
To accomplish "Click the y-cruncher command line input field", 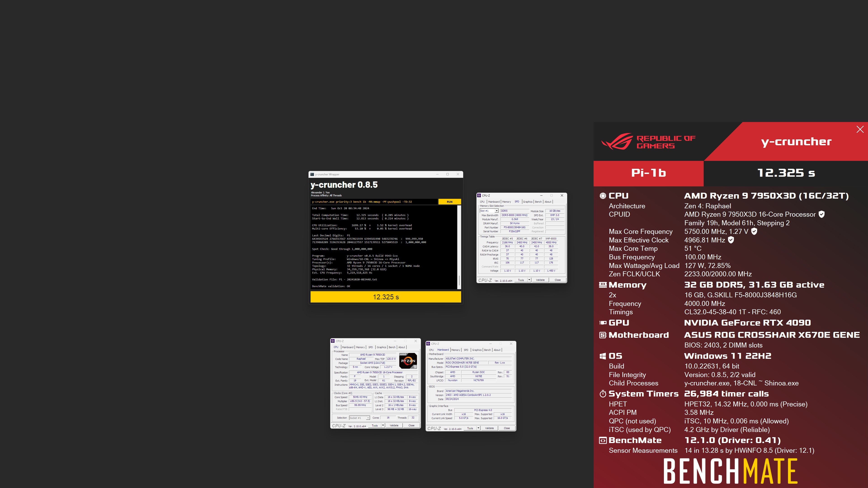I will point(374,202).
